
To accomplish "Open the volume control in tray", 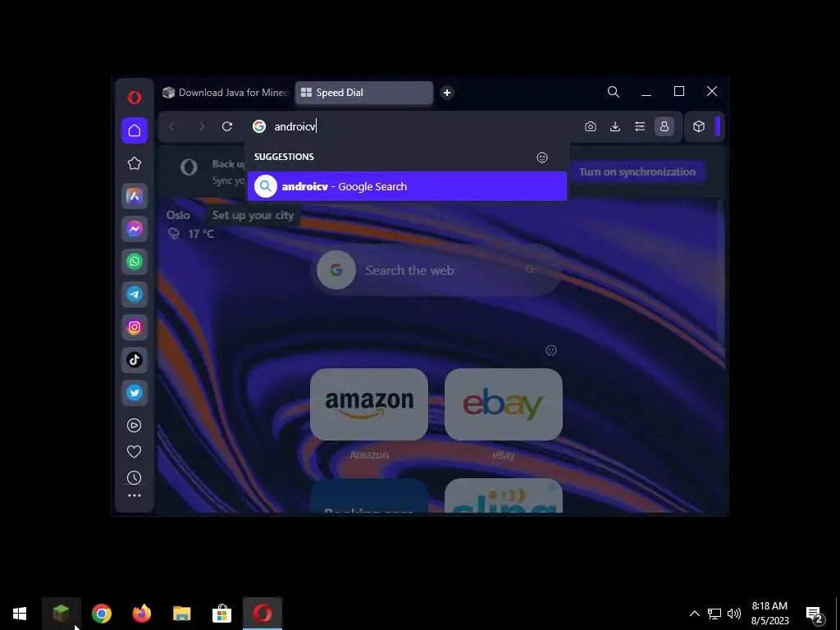I will [x=734, y=614].
